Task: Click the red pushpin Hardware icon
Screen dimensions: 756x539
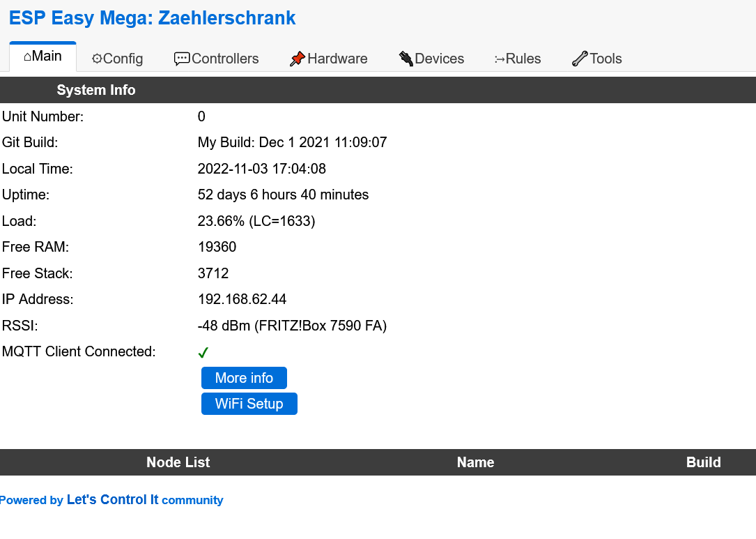Action: pyautogui.click(x=298, y=59)
